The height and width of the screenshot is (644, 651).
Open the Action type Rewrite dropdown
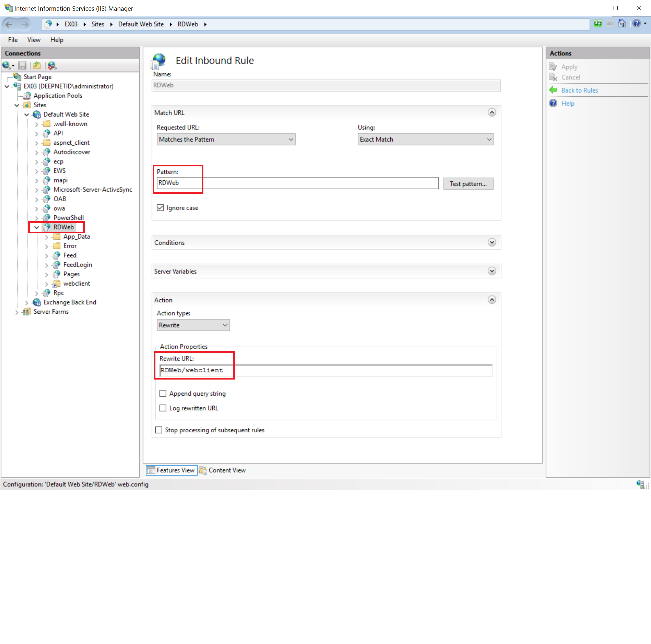coord(193,325)
